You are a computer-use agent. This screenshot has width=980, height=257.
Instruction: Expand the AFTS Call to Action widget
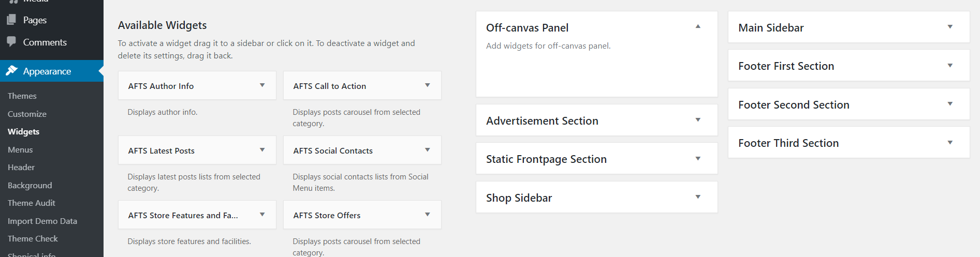pos(428,85)
